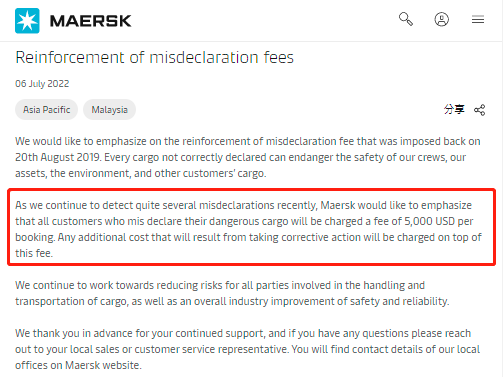The height and width of the screenshot is (377, 503).
Task: Click 'Maersk website' in the last line
Action: click(103, 365)
